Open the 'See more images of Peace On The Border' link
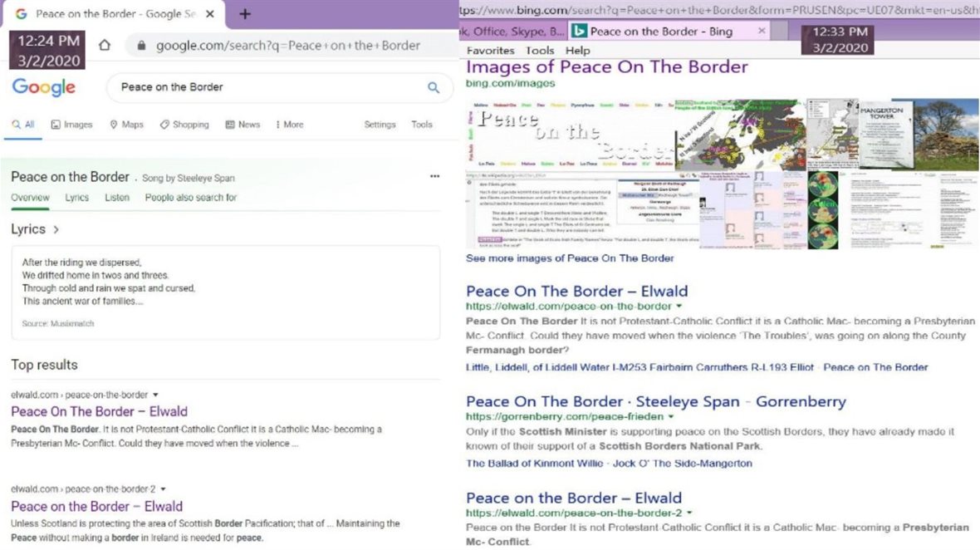Image resolution: width=980 pixels, height=550 pixels. click(570, 258)
